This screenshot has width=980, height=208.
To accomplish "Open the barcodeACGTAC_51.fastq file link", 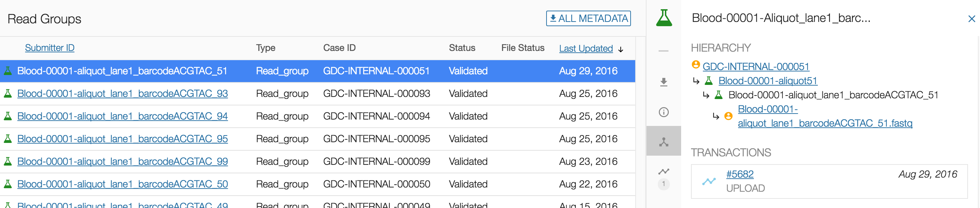I will pyautogui.click(x=825, y=123).
